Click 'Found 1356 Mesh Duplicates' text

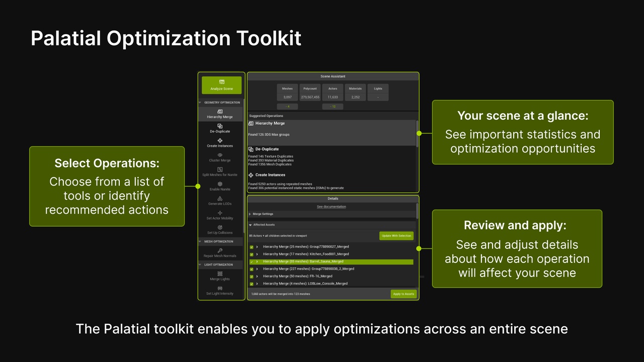[x=270, y=164]
